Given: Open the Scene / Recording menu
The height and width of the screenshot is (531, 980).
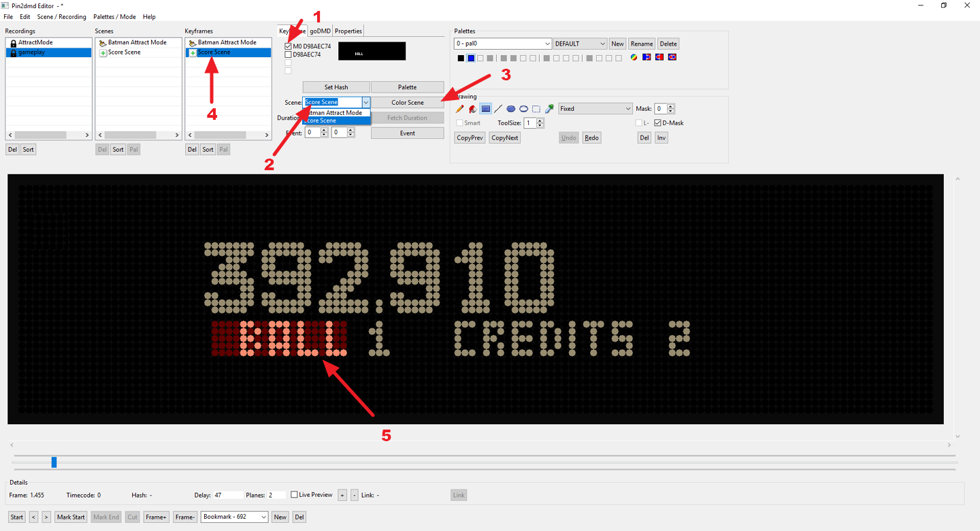Looking at the screenshot, I should (62, 17).
